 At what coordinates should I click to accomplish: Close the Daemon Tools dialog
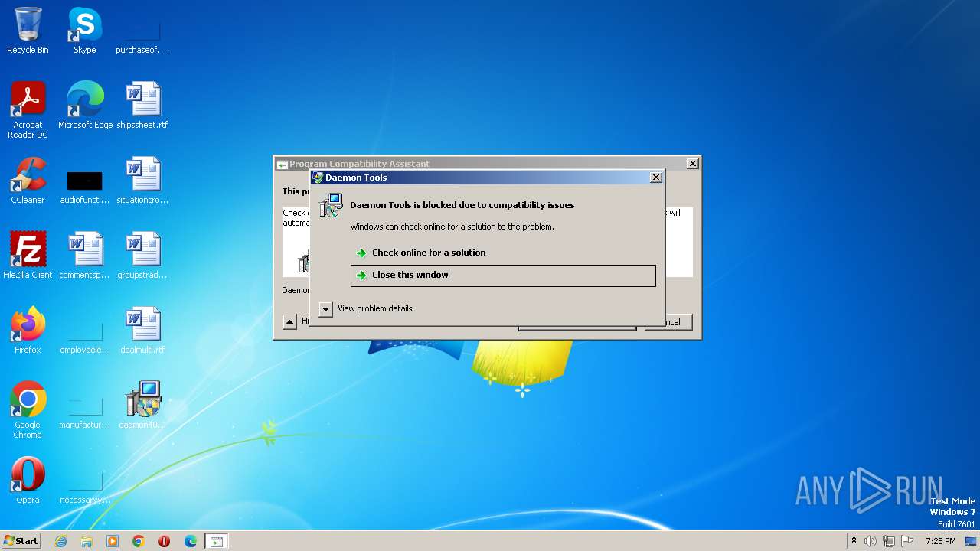point(655,178)
